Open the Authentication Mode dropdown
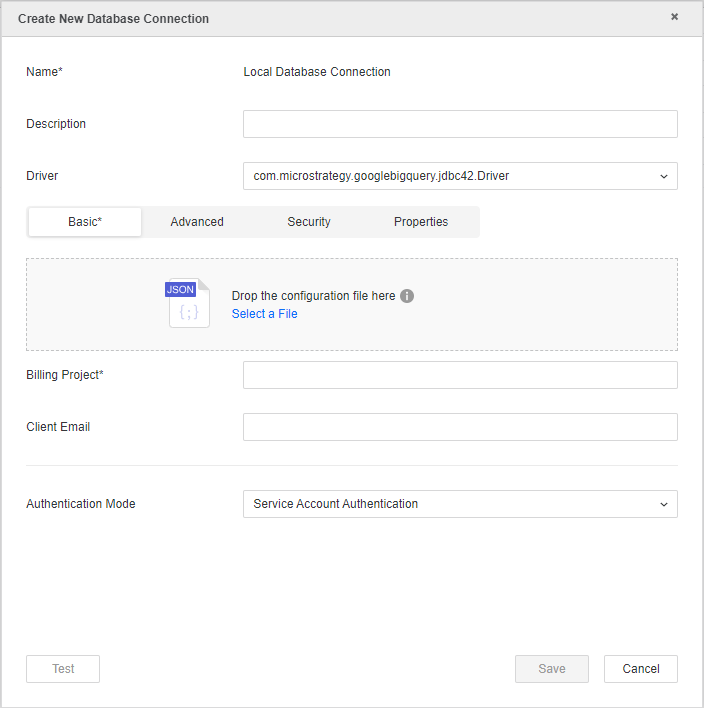The height and width of the screenshot is (708, 704). click(459, 504)
